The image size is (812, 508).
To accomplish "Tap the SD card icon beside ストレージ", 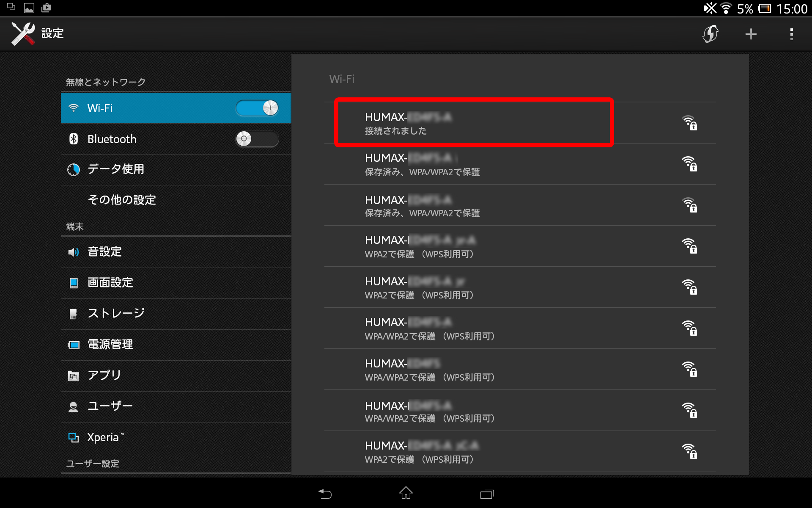I will (73, 314).
